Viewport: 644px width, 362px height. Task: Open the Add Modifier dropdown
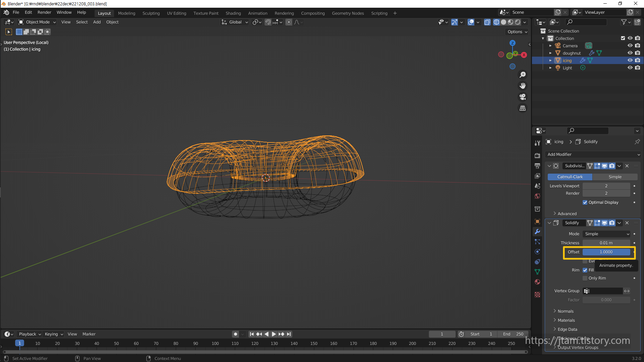pos(593,155)
